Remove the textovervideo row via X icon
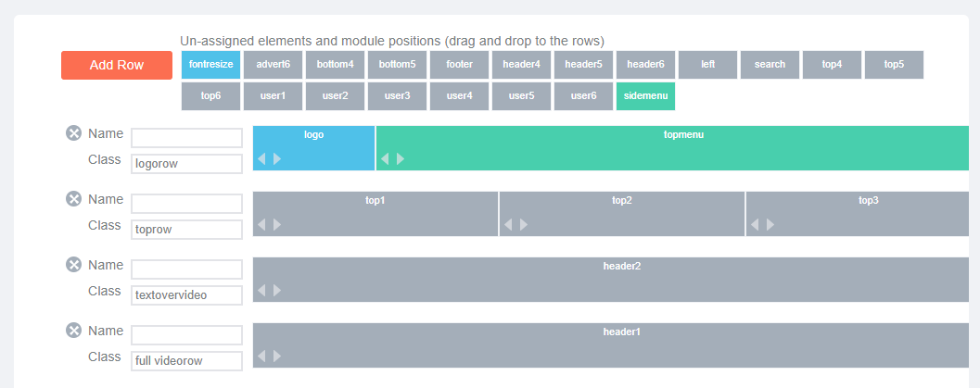980x388 pixels. tap(74, 265)
